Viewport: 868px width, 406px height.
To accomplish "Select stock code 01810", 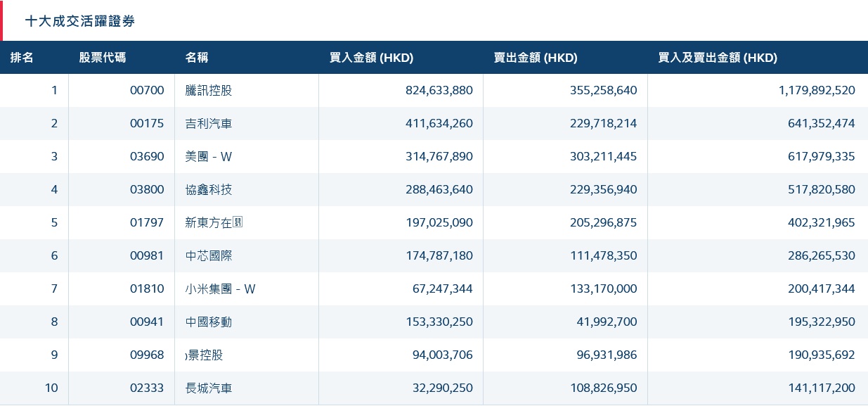I will pyautogui.click(x=147, y=288).
